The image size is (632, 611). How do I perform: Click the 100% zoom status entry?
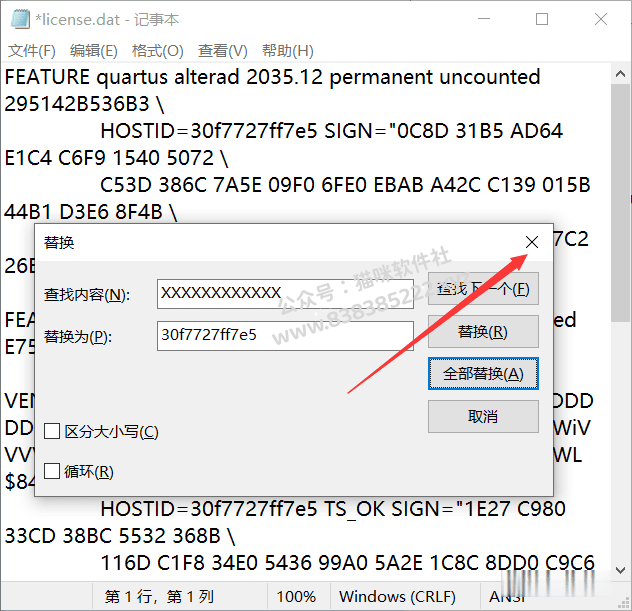coord(296,596)
